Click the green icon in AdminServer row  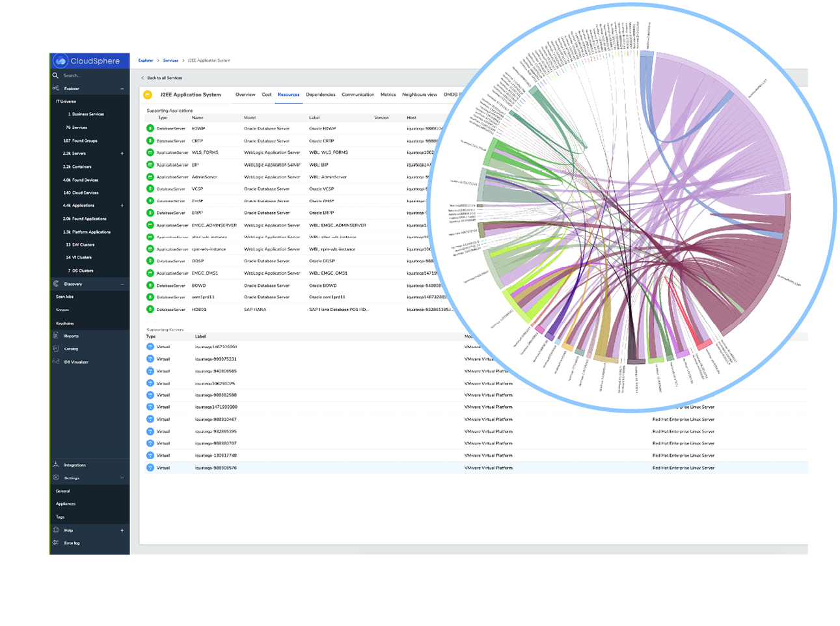(150, 177)
